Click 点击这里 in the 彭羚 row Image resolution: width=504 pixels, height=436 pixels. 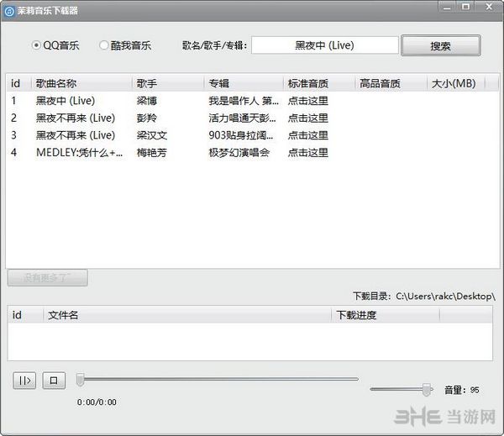point(308,118)
